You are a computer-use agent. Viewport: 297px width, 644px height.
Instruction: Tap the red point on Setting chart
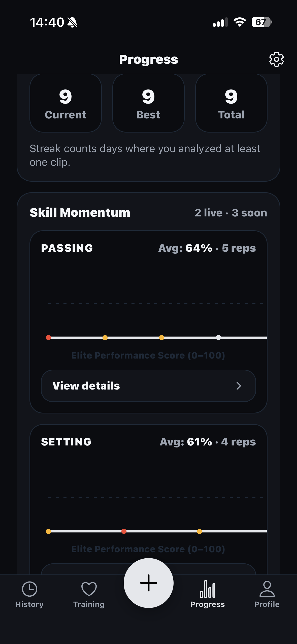pyautogui.click(x=124, y=531)
